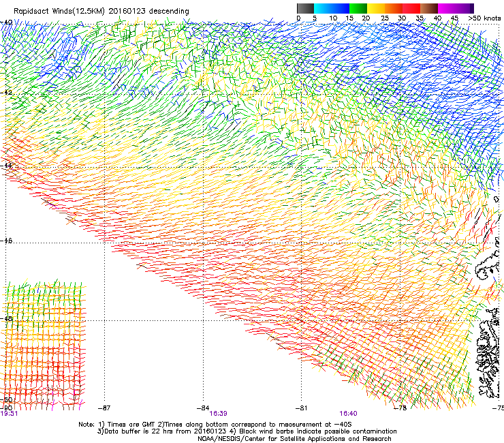
Task: Click the -78 longitude axis label
Action: [x=400, y=408]
